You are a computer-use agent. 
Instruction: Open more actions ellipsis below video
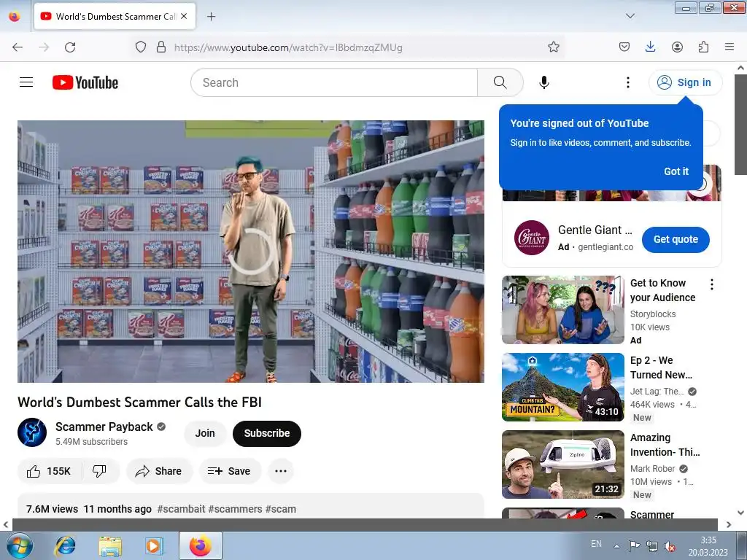281,471
